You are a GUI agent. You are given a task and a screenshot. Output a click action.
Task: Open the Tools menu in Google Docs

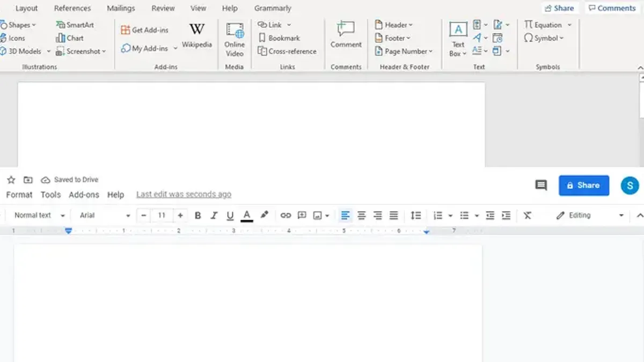(50, 195)
